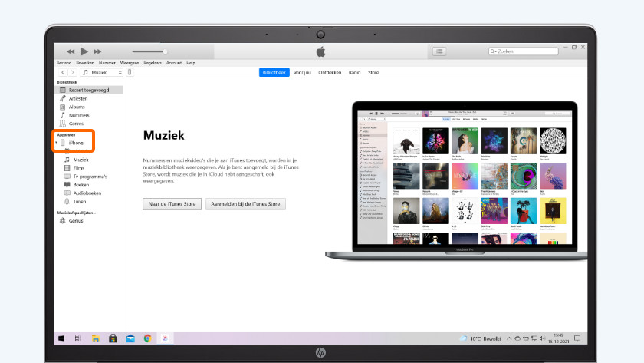This screenshot has width=644, height=363.
Task: Start playback with the play button
Action: pos(84,51)
